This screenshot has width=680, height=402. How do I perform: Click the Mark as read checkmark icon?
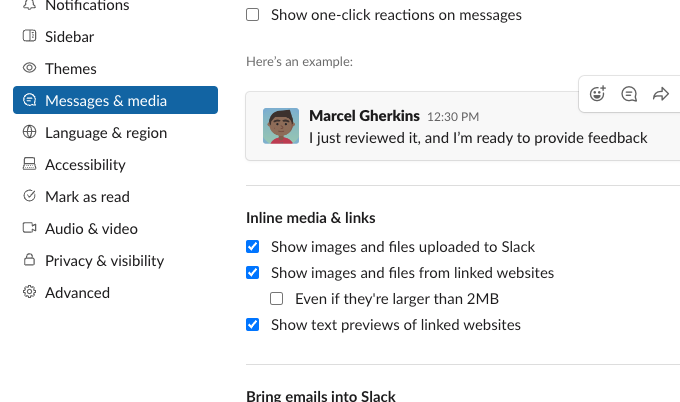coord(29,196)
